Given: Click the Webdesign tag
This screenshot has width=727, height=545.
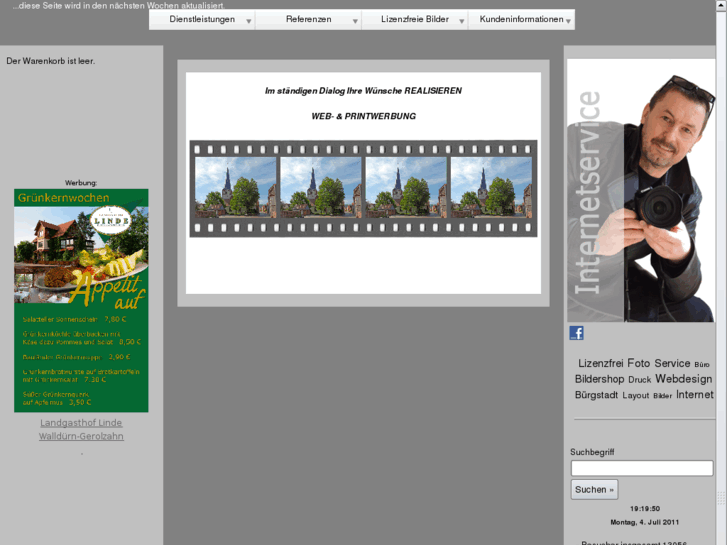Looking at the screenshot, I should point(683,379).
